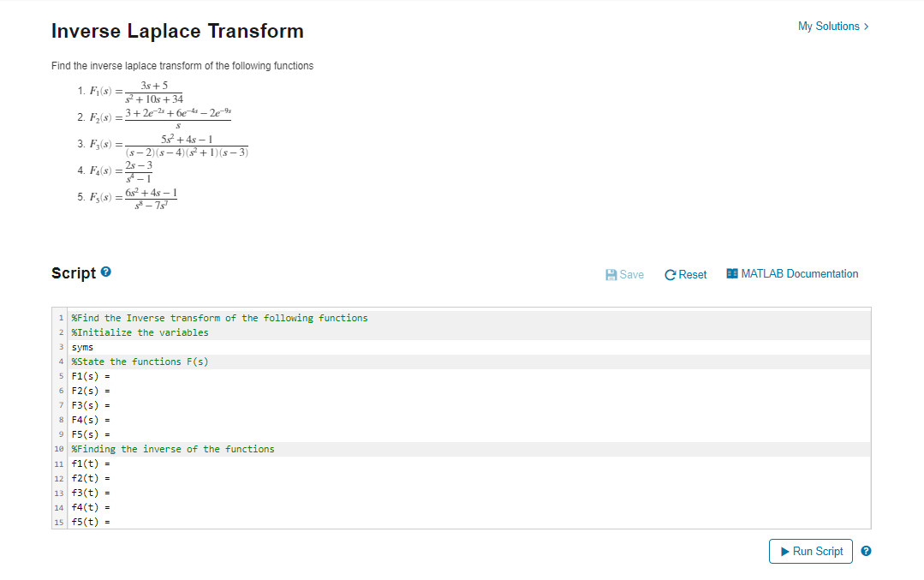Viewport: 924px width, 580px height.
Task: Click the help question-mark beside Script heading
Action: coord(104,272)
